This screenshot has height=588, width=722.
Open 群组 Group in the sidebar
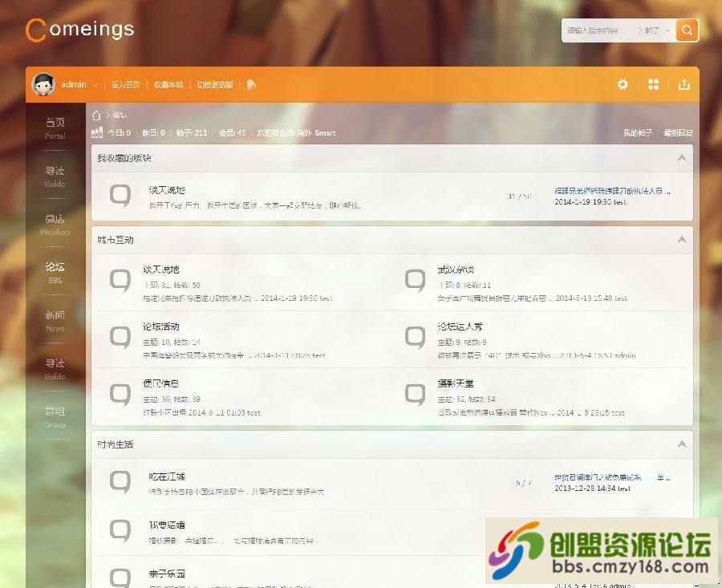[x=55, y=417]
